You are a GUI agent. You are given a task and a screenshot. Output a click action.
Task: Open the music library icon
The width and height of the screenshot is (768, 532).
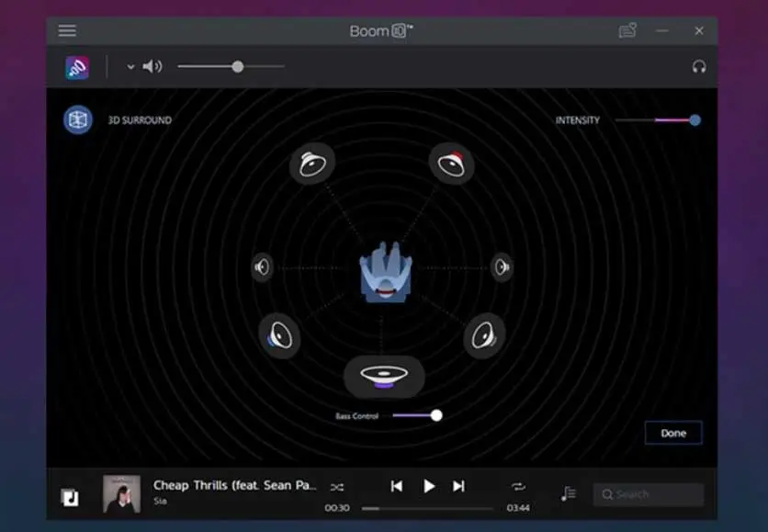[x=70, y=497]
